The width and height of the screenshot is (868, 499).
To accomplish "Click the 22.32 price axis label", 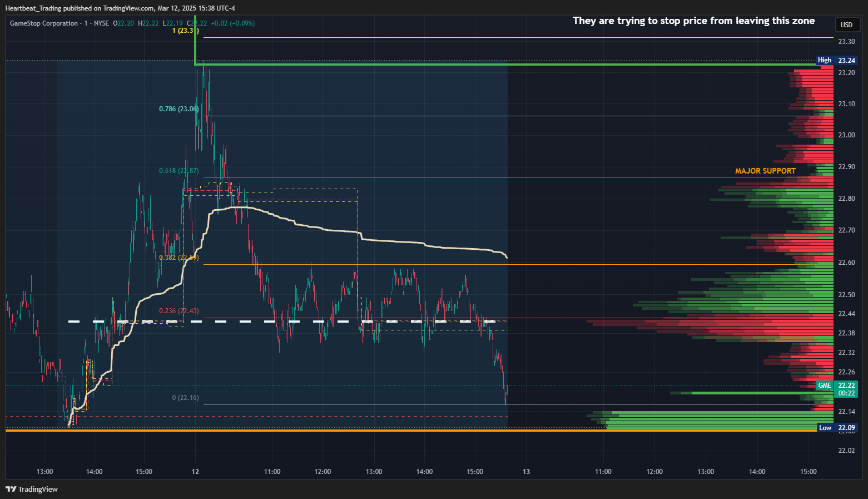I will 846,353.
